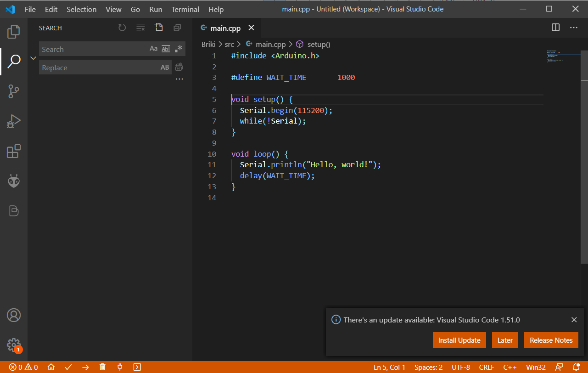Open the Terminal menu
This screenshot has height=373, width=588.
click(185, 9)
